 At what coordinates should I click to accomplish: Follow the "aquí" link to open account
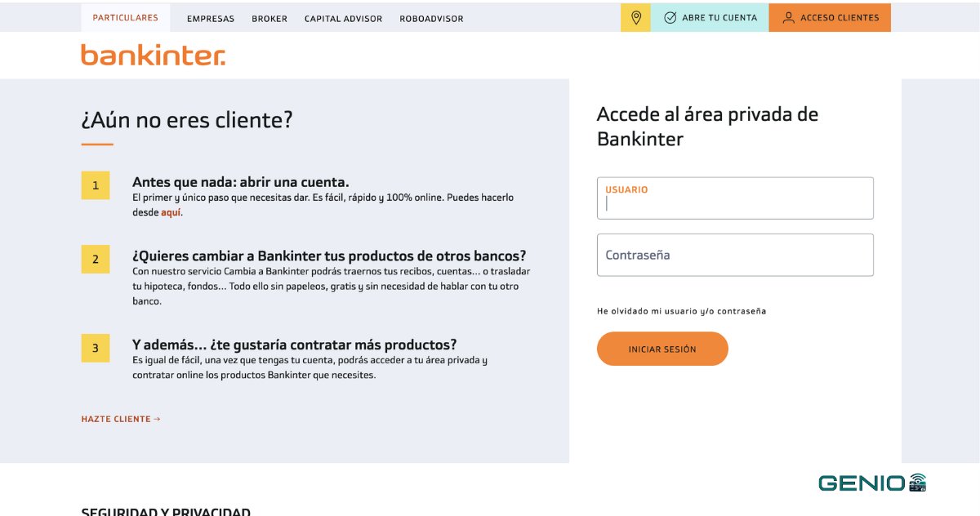coord(171,212)
